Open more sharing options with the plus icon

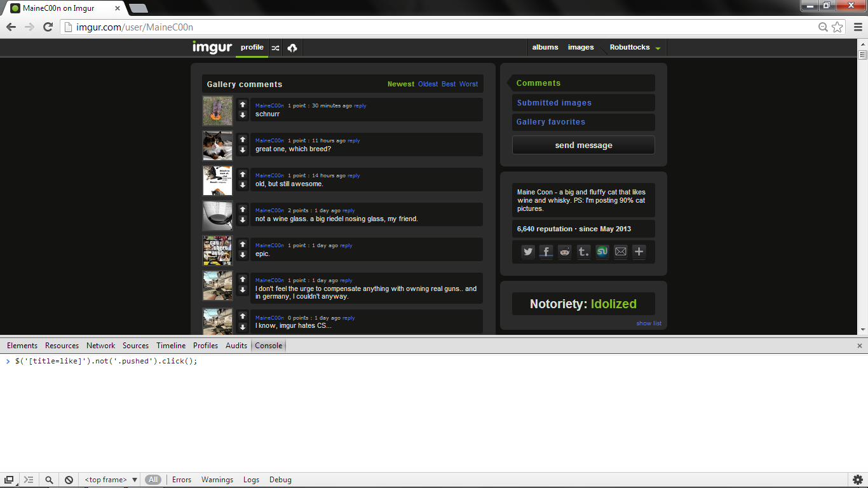click(639, 252)
